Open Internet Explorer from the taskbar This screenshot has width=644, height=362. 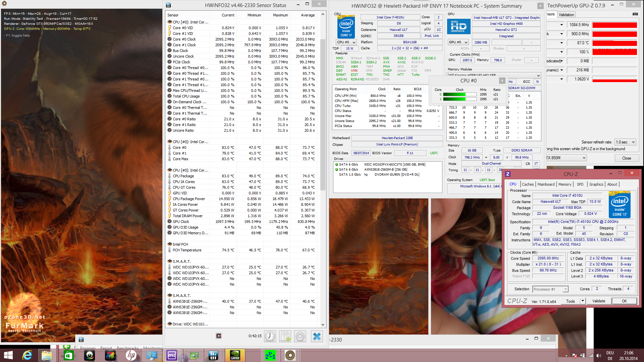27,355
